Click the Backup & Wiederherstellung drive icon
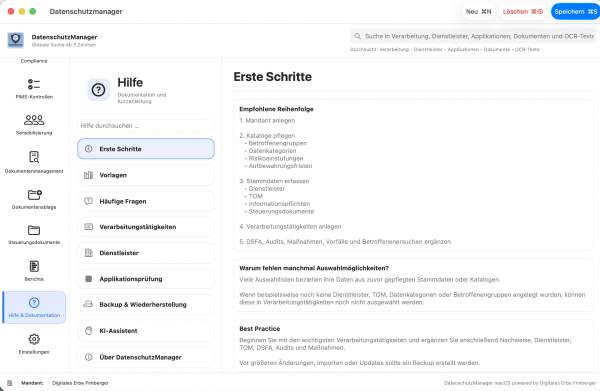600x391 pixels. tap(88, 305)
